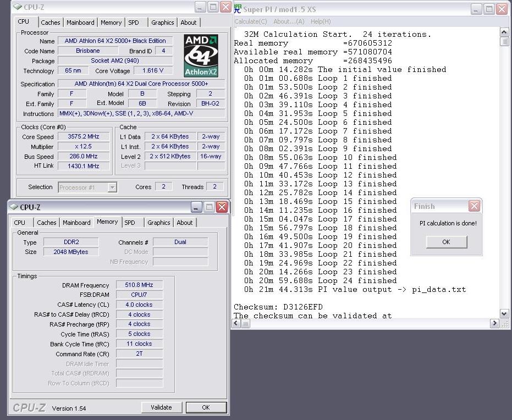Click scroll right arrow in Super PI output
This screenshot has height=420, width=512.
494,323
